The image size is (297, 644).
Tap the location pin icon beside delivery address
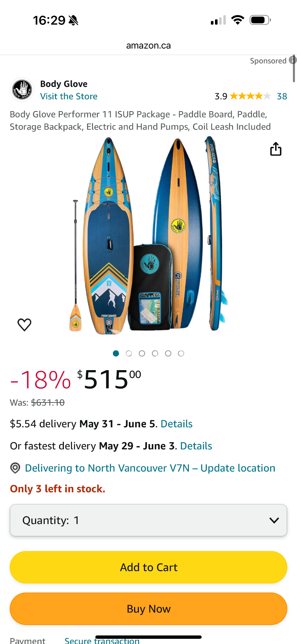15,468
